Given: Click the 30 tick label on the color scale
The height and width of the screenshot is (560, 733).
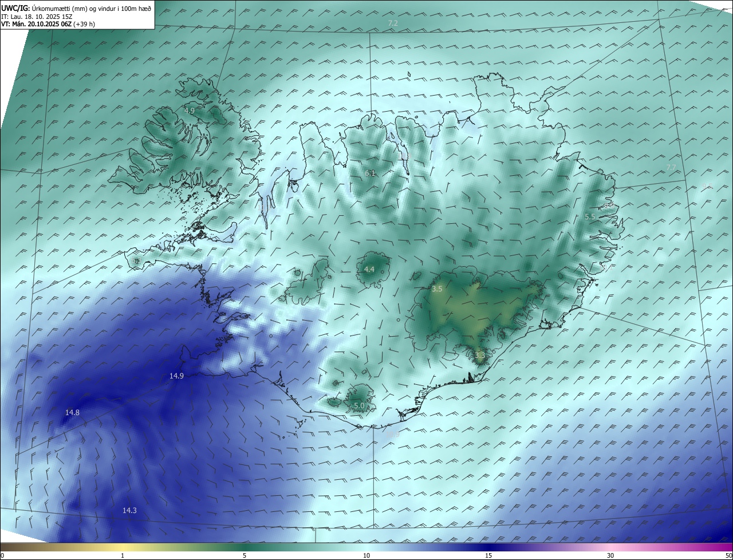Looking at the screenshot, I should tap(610, 555).
